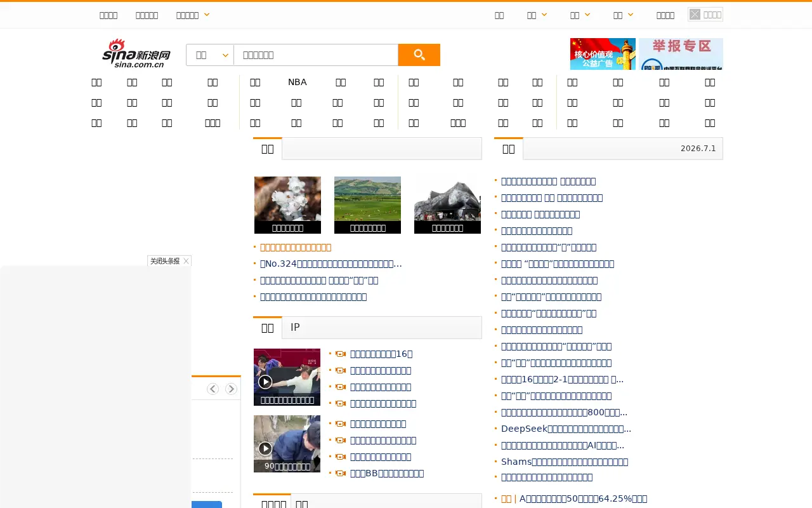Focus the search text input field

pos(316,55)
